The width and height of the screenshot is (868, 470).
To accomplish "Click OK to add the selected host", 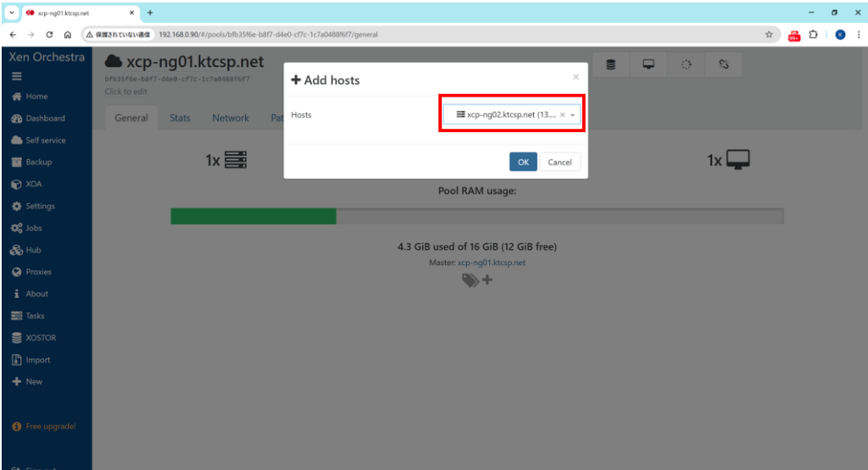I will (x=523, y=163).
